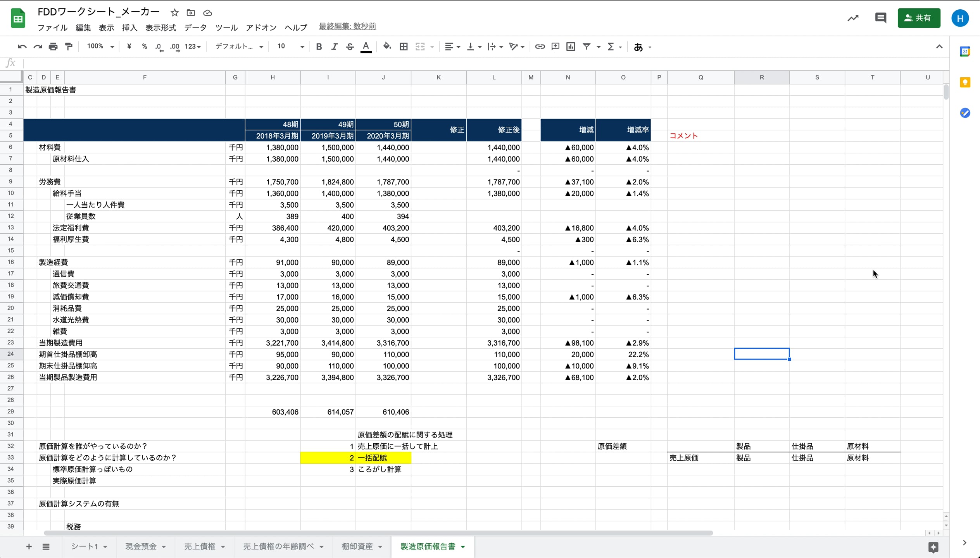Click the fill color bucket icon
980x558 pixels.
click(x=386, y=46)
